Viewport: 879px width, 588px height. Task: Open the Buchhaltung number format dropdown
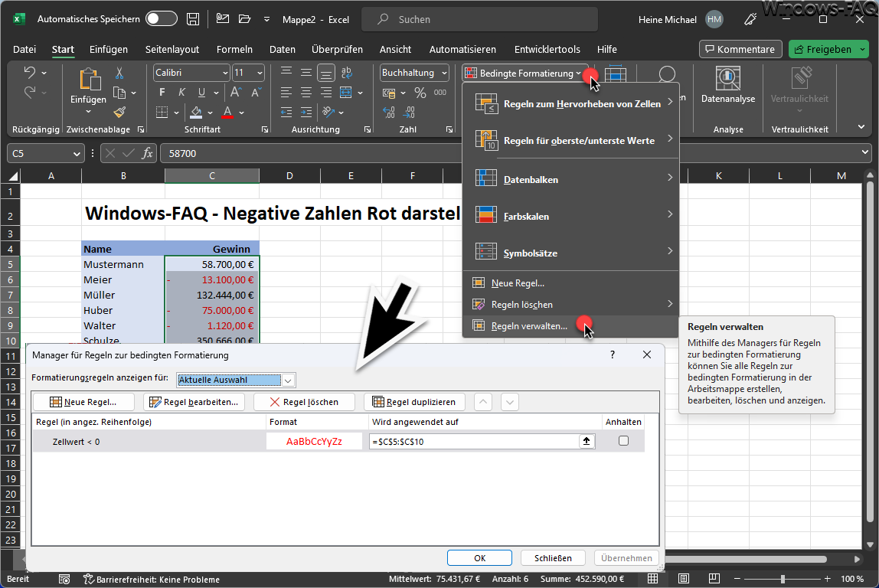tap(444, 73)
